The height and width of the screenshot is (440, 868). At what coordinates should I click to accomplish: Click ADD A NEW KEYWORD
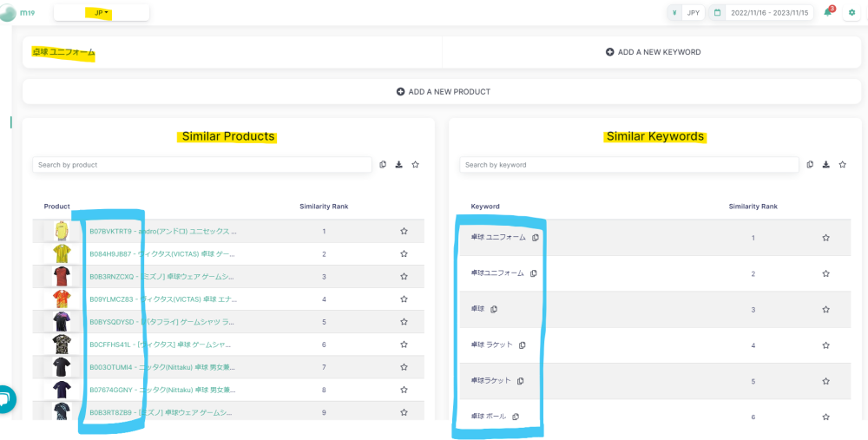coord(653,52)
